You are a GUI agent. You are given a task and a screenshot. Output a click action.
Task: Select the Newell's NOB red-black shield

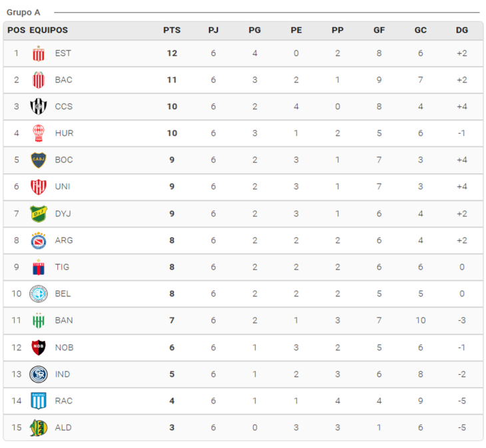(39, 347)
